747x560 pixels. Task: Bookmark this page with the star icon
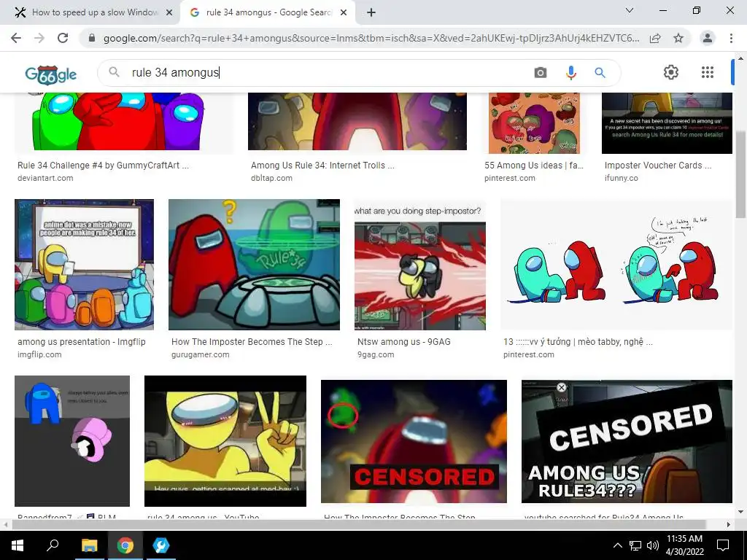pyautogui.click(x=678, y=38)
